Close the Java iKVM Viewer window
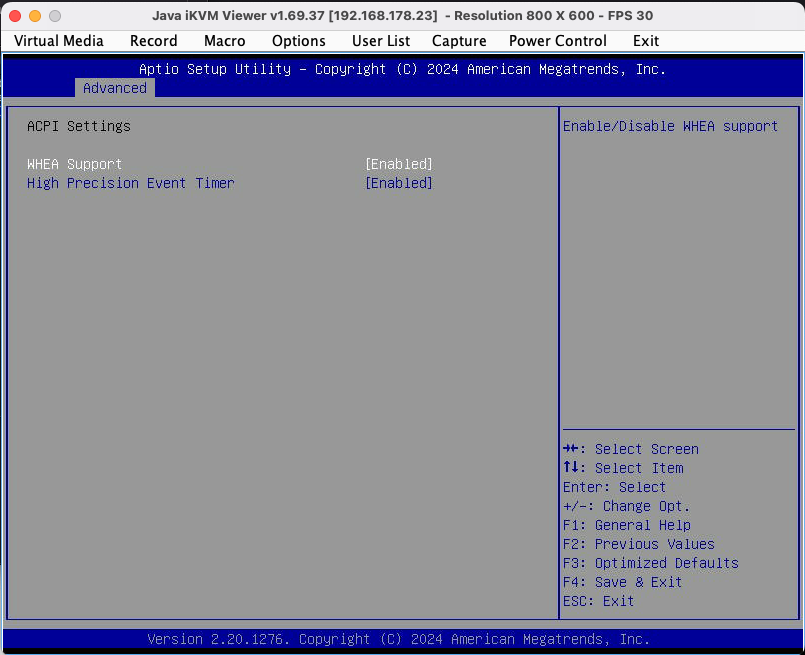Image resolution: width=805 pixels, height=655 pixels. (x=15, y=16)
